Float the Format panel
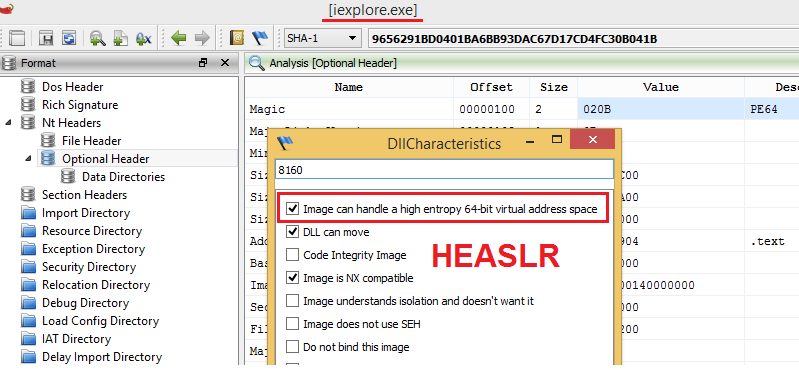 coord(203,63)
